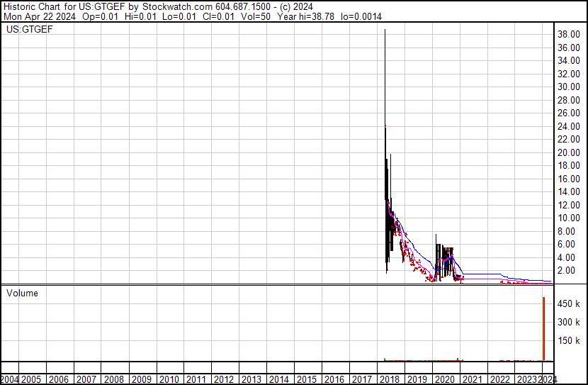Click the 'Vol=50' value in header
Viewport: 588px width, 385px height.
(x=255, y=16)
